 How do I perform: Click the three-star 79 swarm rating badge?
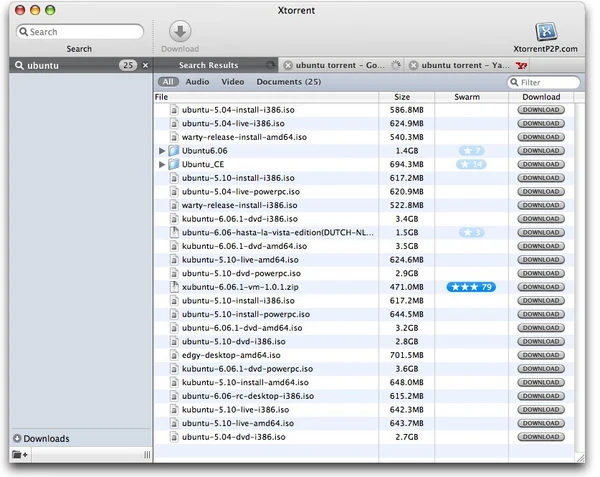pyautogui.click(x=471, y=287)
